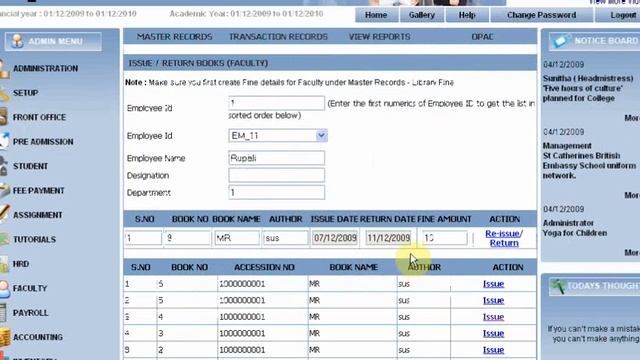Click the empty Designation field
640x360 pixels.
[x=276, y=175]
